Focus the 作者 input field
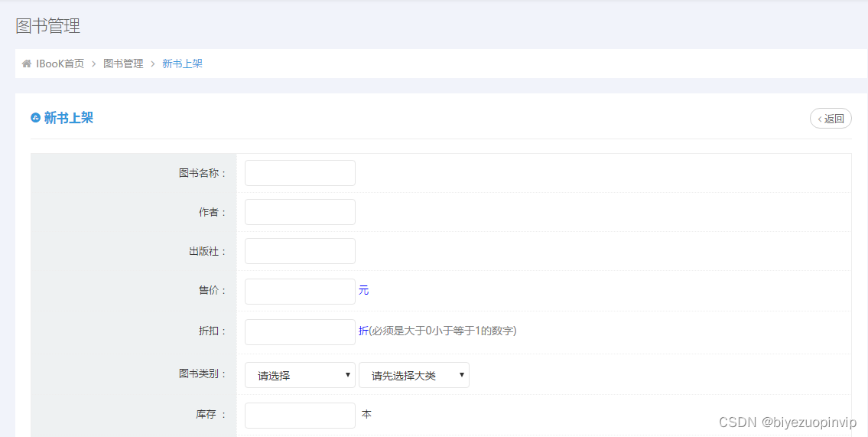This screenshot has width=868, height=437. (300, 212)
